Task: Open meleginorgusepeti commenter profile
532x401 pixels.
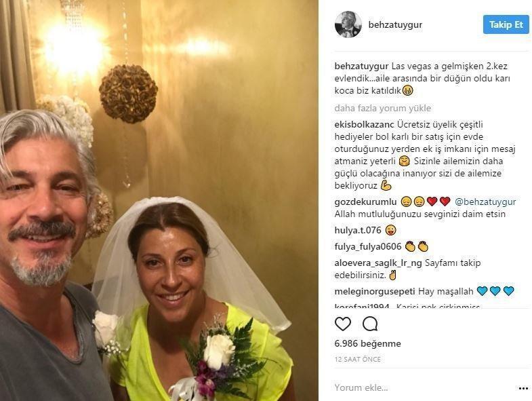Action: [375, 291]
